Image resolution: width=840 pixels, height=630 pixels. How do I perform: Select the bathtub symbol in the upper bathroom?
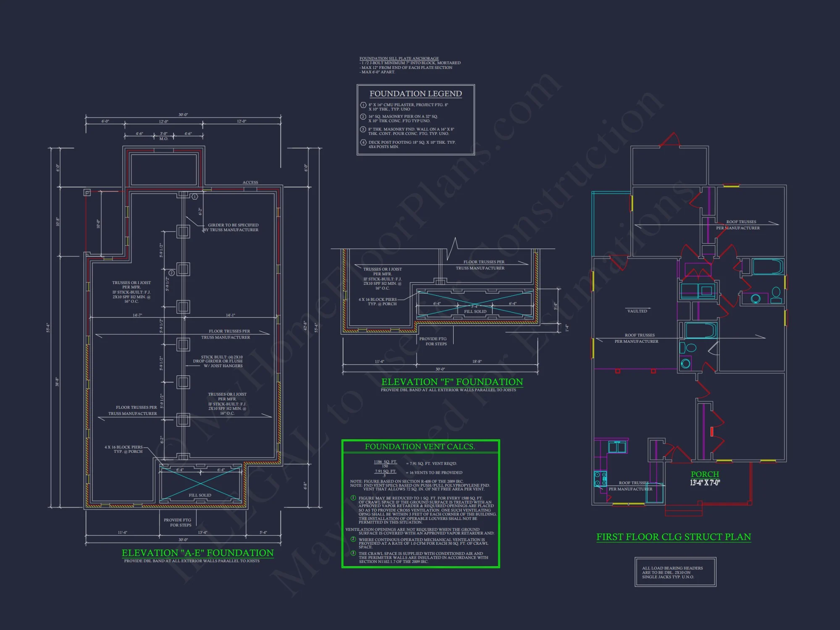[768, 266]
